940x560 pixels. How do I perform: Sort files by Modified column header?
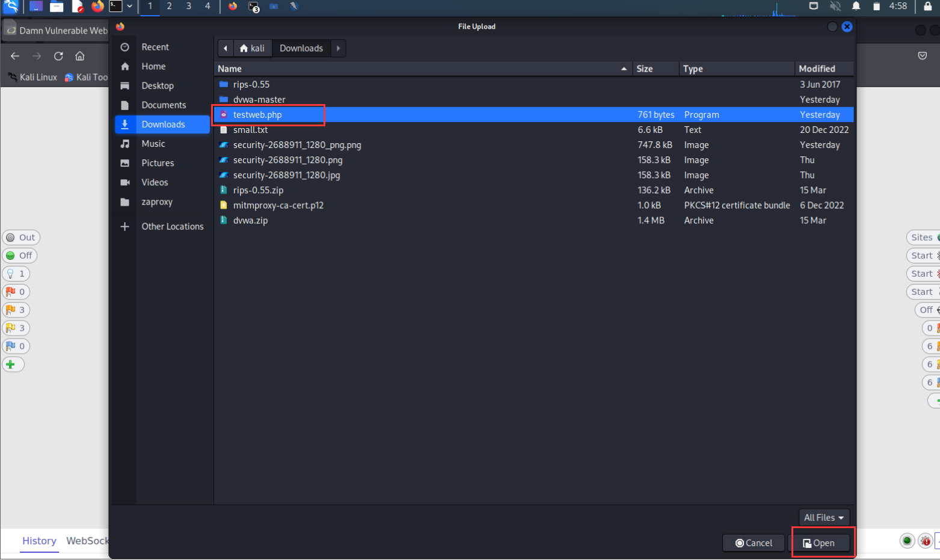824,69
